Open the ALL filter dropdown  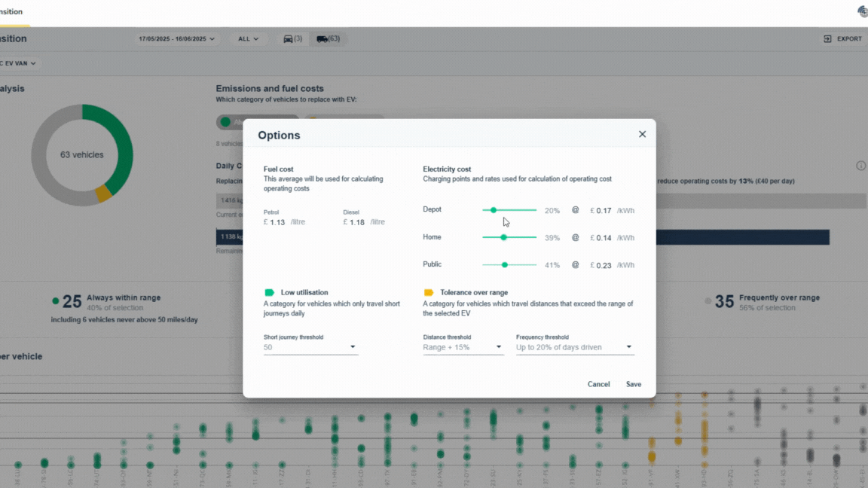click(248, 38)
